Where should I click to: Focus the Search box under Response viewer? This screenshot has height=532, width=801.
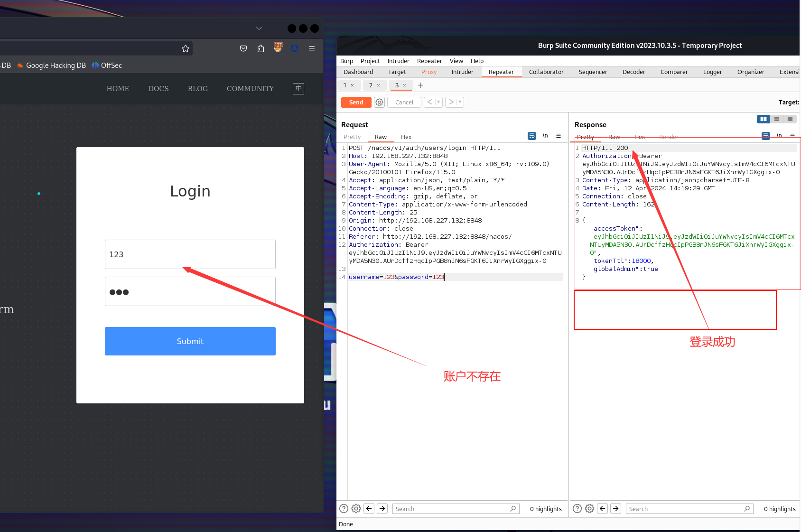click(689, 509)
